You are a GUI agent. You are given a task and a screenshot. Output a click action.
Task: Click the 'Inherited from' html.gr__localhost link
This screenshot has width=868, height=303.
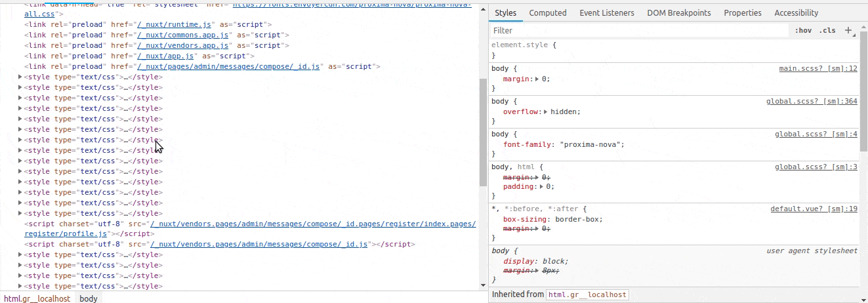tap(587, 295)
